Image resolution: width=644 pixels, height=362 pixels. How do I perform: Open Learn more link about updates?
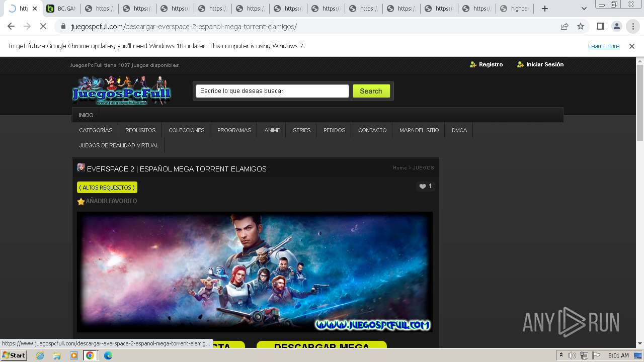point(604,46)
